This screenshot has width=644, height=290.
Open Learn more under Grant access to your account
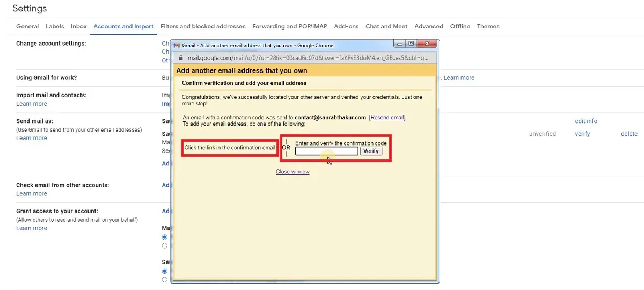(32, 228)
